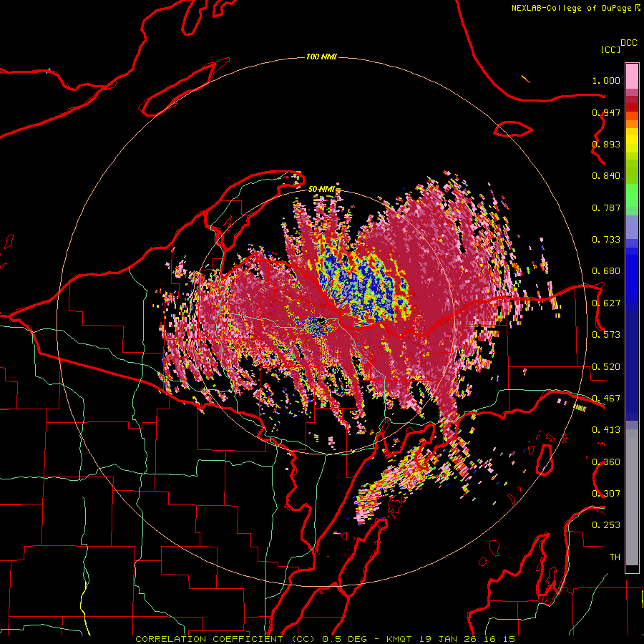The width and height of the screenshot is (644, 644).
Task: Click the Correlation Coefficient caption at the bottom
Action: [x=325, y=639]
